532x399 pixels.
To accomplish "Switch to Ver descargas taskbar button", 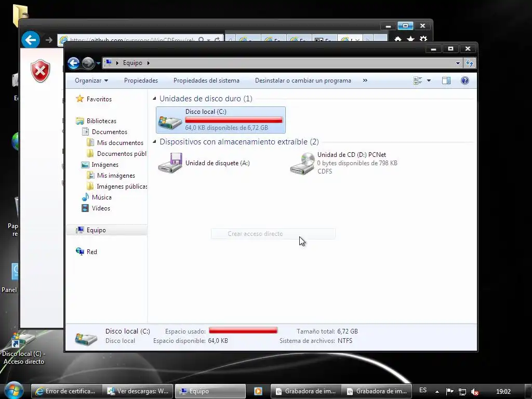I will coord(138,391).
